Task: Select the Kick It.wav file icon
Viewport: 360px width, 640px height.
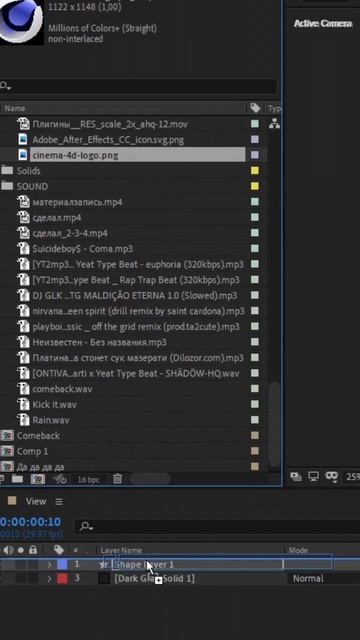Action: (x=24, y=404)
